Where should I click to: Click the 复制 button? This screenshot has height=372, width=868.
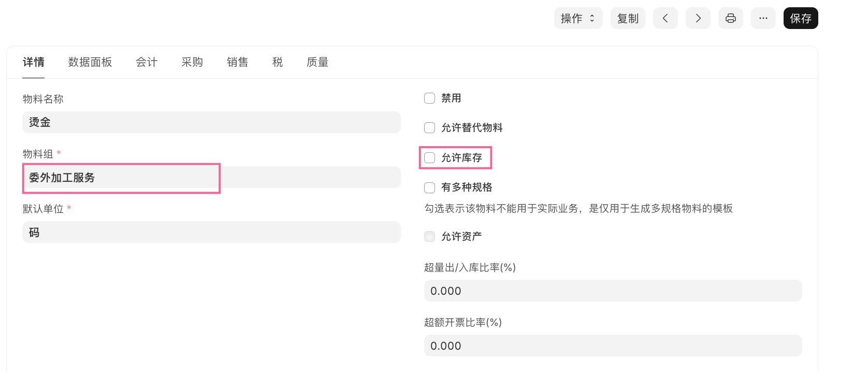click(628, 19)
